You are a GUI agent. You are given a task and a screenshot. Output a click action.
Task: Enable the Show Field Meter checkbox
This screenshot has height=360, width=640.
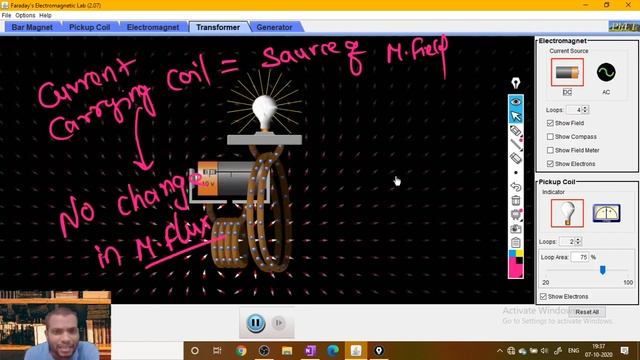coord(550,150)
